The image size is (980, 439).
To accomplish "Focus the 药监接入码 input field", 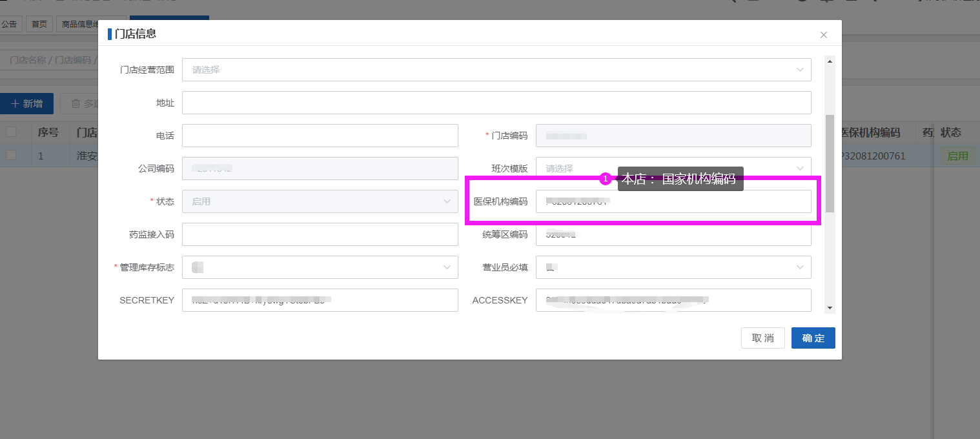I will point(320,234).
